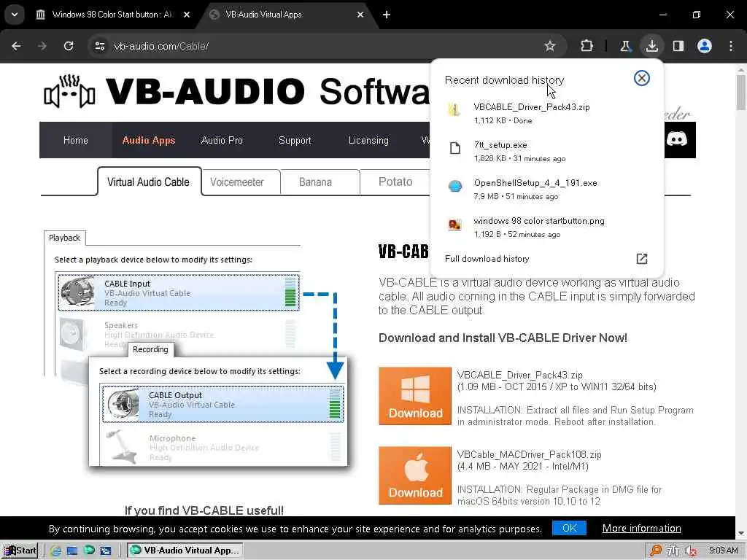Click the green globe quick launch icon
This screenshot has width=747, height=560.
point(89,551)
